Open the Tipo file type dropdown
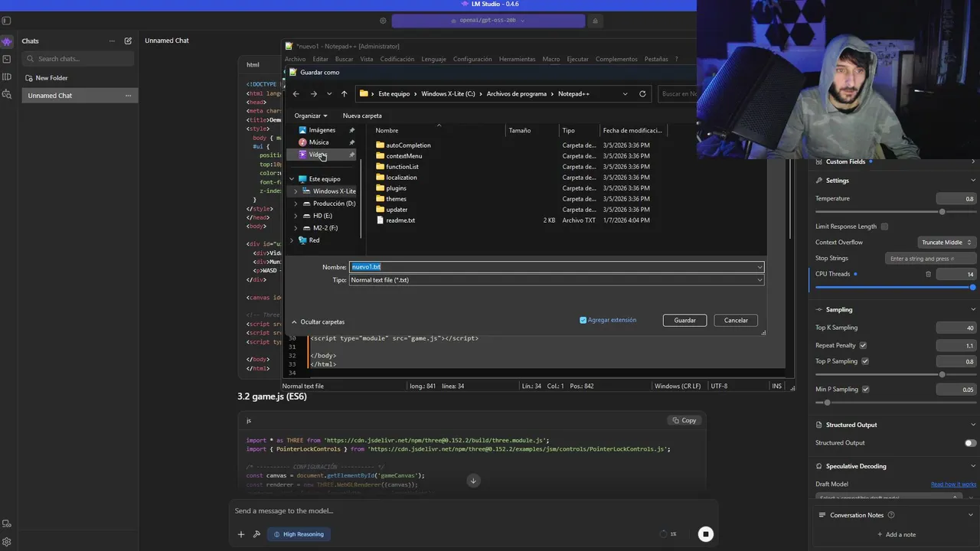980x551 pixels. click(x=557, y=280)
